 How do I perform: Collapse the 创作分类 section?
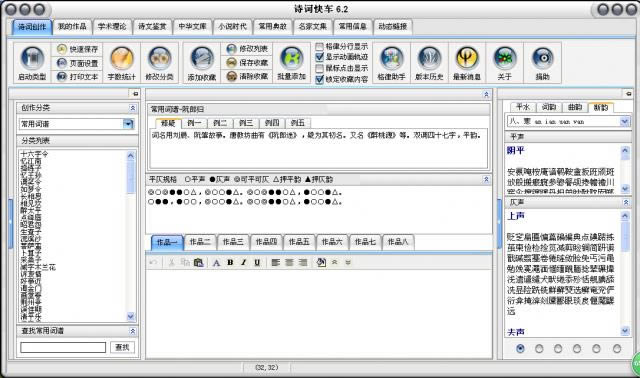tap(133, 108)
